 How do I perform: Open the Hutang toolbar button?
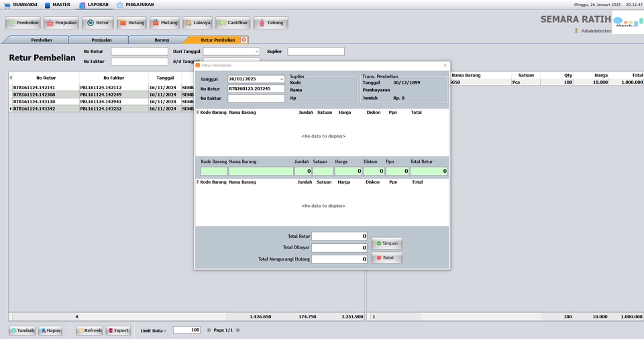tap(132, 23)
